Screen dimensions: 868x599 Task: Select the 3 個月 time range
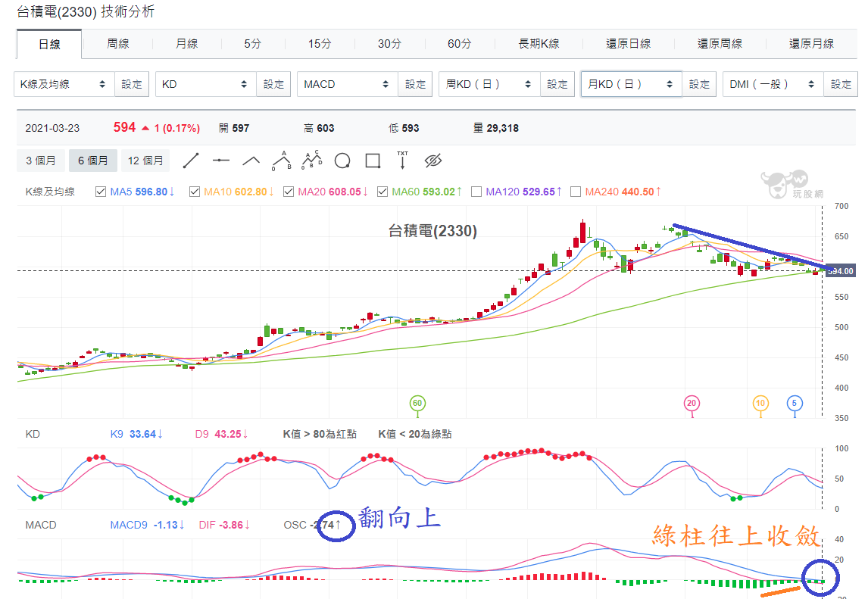41,161
